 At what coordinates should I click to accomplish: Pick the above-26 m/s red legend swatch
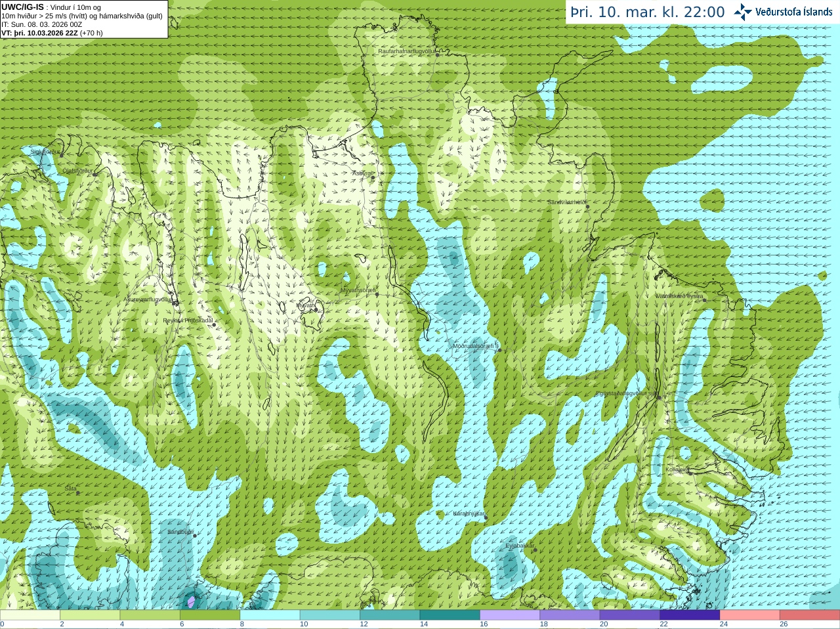(x=810, y=615)
